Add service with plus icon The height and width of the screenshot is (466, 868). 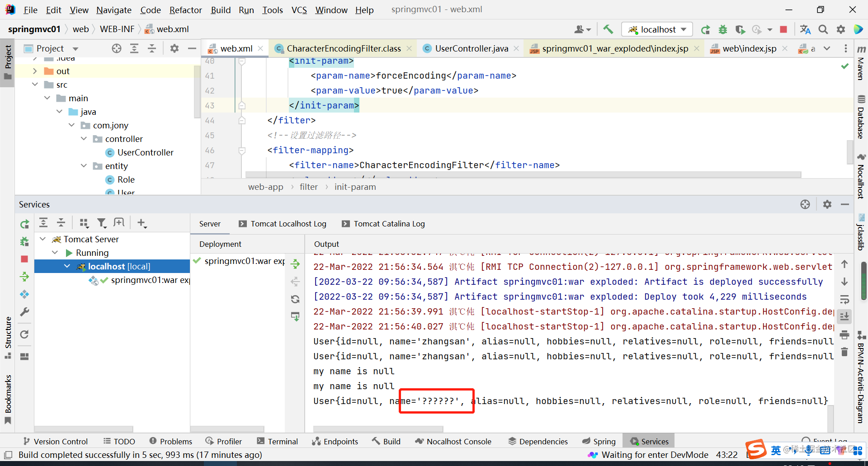[142, 223]
